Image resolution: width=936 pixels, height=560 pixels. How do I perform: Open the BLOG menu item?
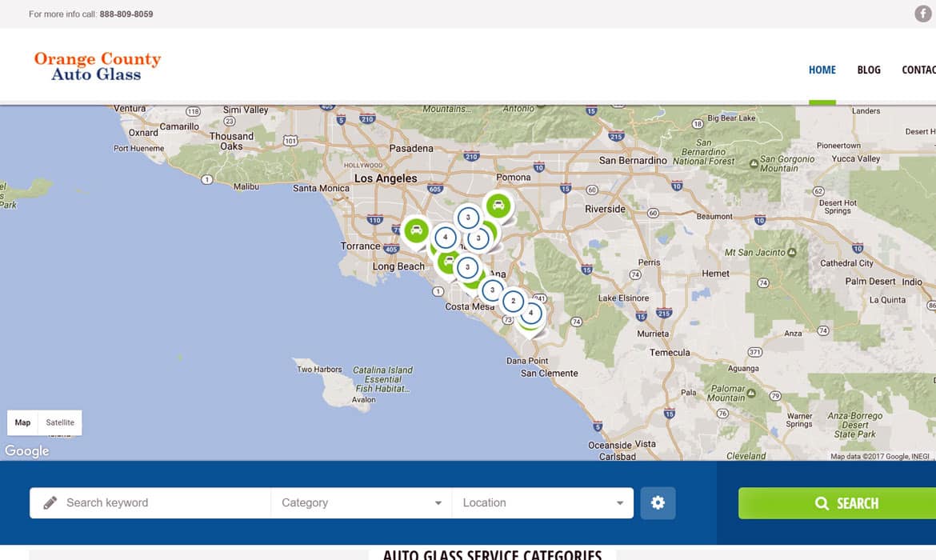point(869,70)
